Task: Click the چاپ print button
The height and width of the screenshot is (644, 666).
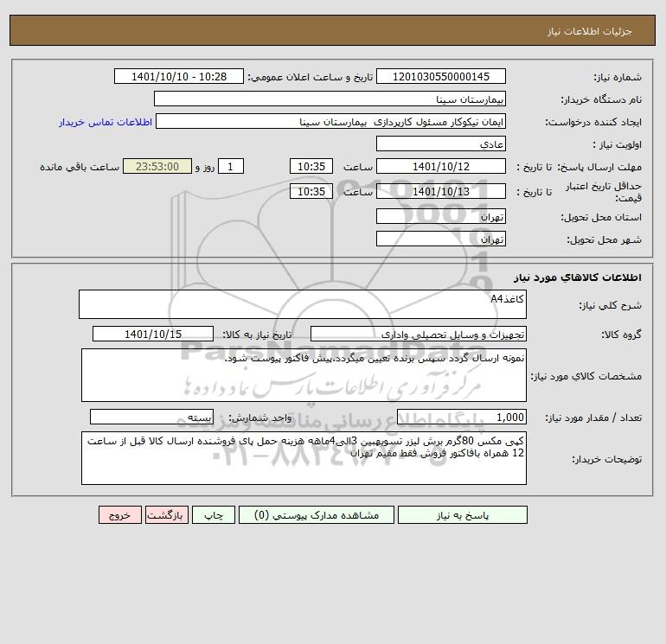Action: point(214,515)
